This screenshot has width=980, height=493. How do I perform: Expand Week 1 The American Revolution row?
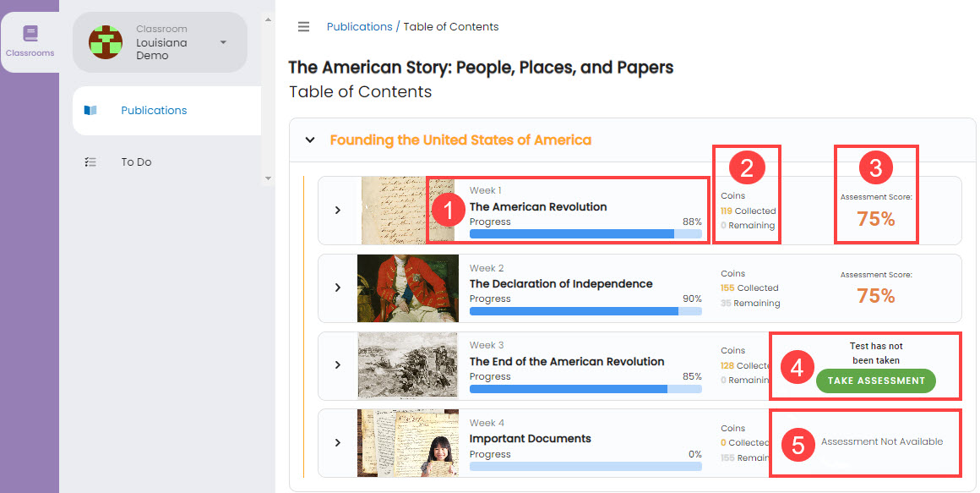click(337, 211)
